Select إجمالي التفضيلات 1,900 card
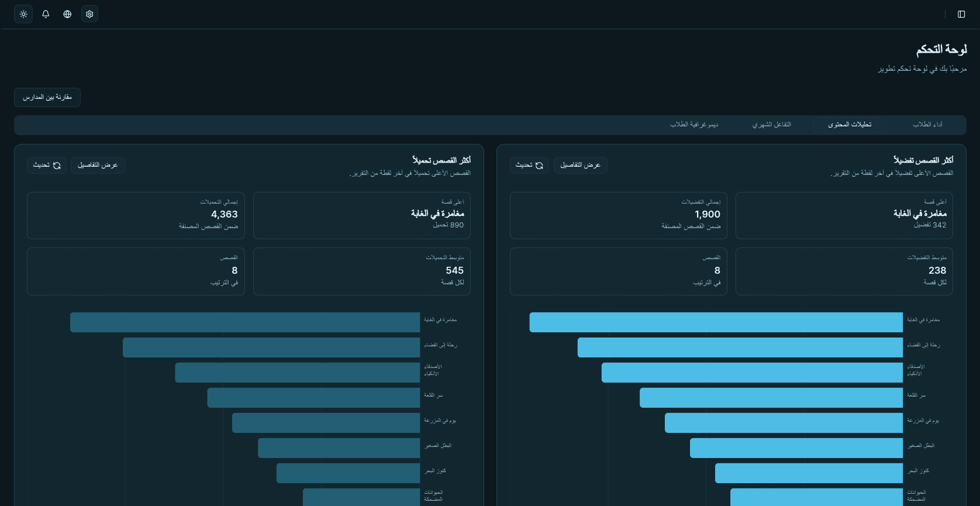The image size is (980, 506). pos(619,216)
